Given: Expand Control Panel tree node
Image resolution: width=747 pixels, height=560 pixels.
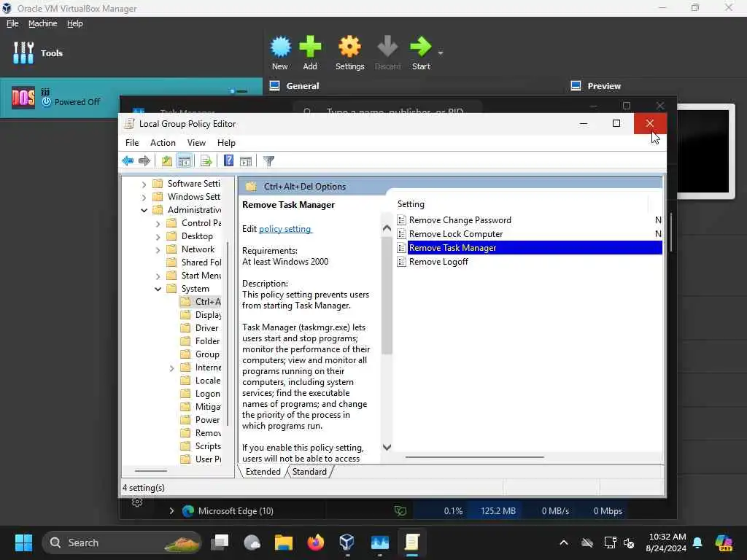Looking at the screenshot, I should [158, 223].
